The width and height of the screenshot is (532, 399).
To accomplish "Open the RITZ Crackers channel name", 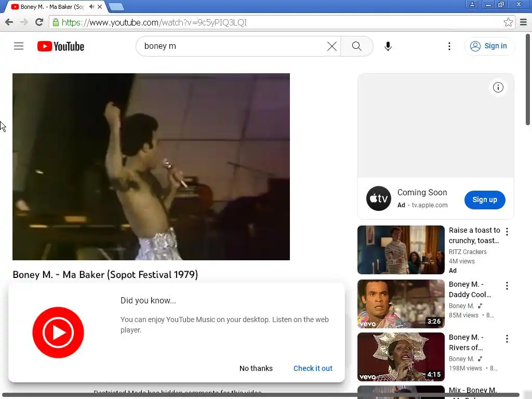I will [x=468, y=252].
